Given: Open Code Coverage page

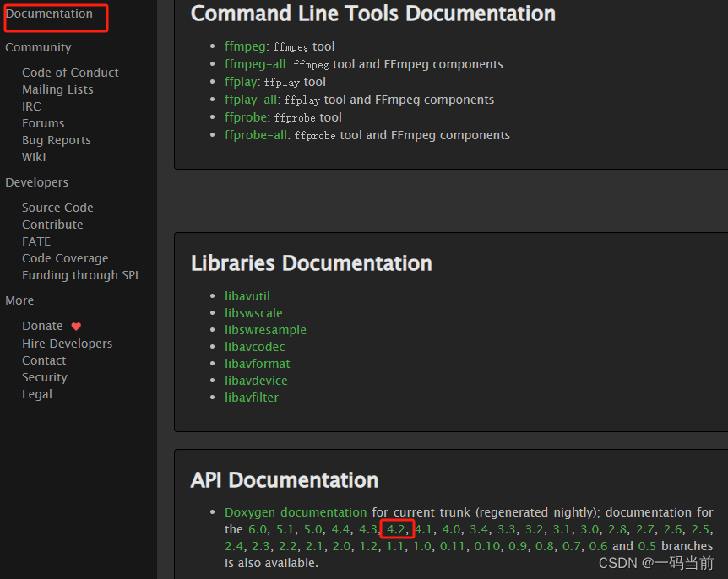Looking at the screenshot, I should [x=65, y=258].
